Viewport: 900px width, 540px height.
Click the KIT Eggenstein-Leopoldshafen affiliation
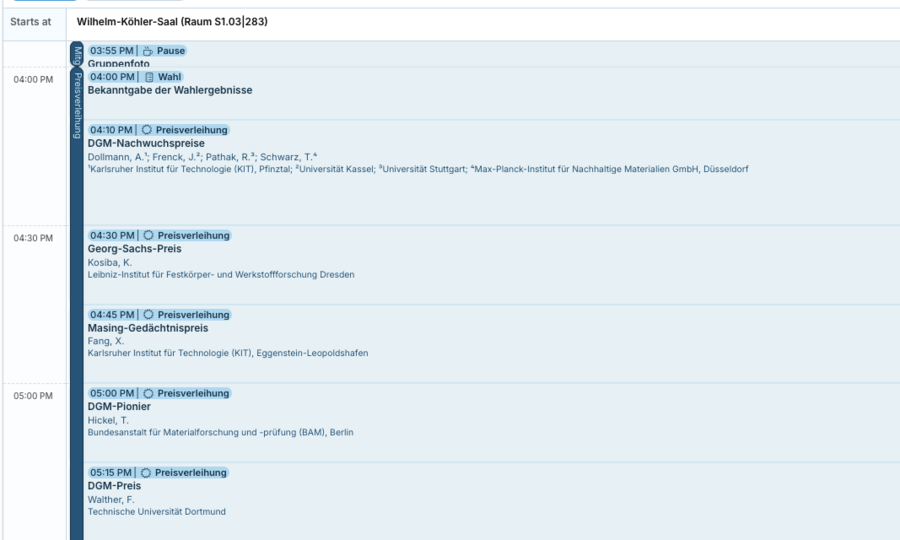coord(228,353)
